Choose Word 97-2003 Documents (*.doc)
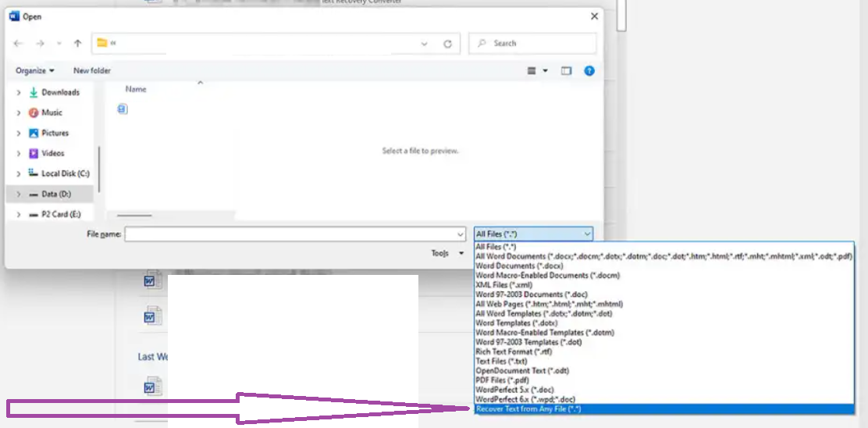 point(663,294)
